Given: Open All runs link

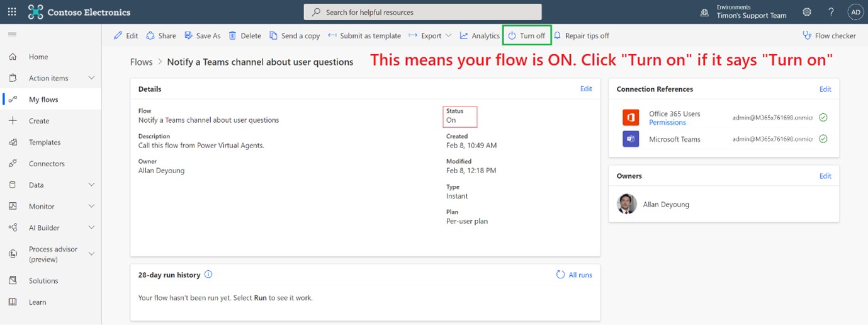Looking at the screenshot, I should pyautogui.click(x=574, y=275).
